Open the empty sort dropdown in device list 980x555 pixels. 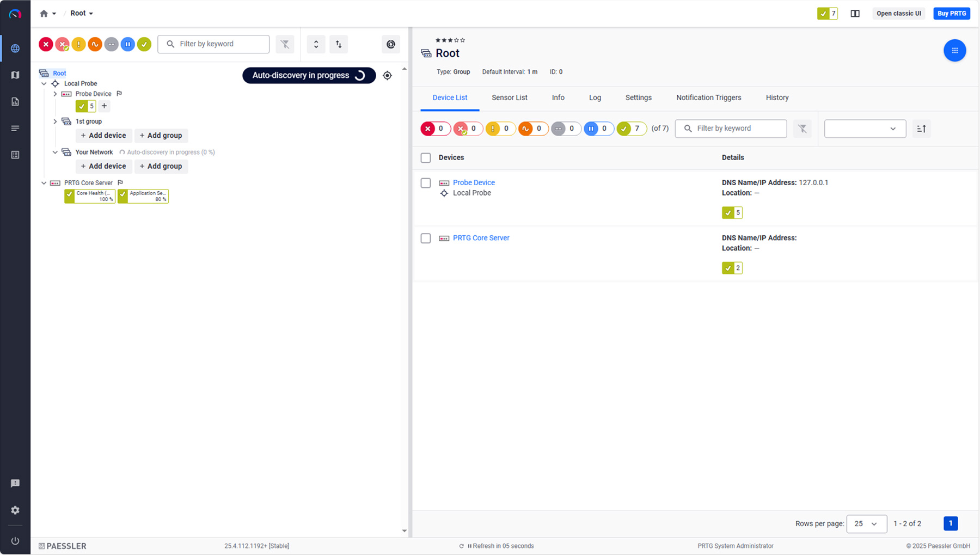[865, 129]
